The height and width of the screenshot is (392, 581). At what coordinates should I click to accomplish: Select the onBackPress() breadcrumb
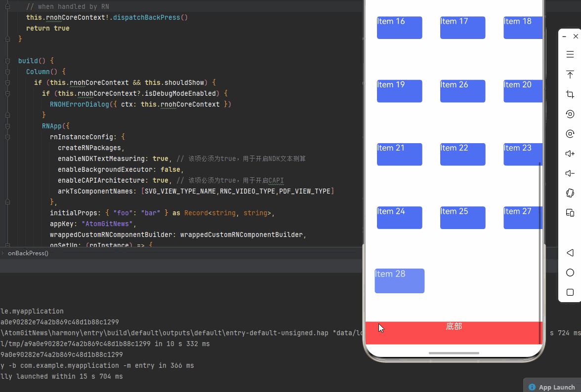point(28,253)
